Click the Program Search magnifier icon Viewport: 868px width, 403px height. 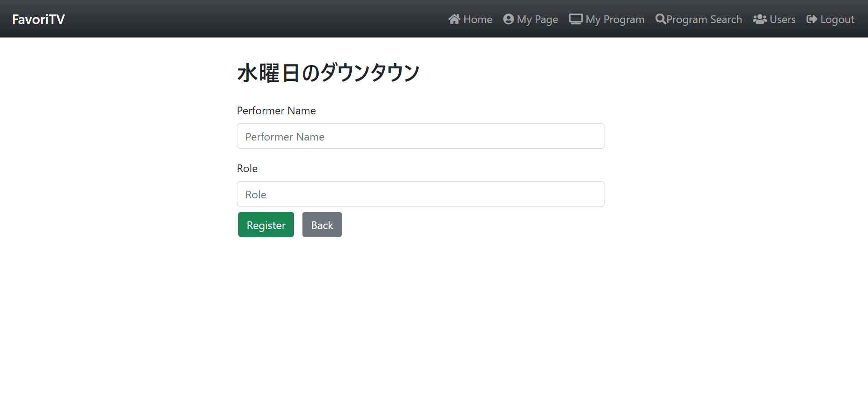660,19
